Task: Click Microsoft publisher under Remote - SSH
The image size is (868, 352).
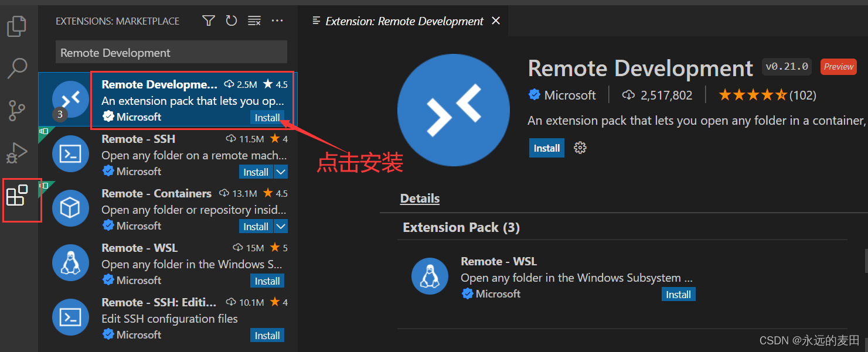Action: [138, 171]
